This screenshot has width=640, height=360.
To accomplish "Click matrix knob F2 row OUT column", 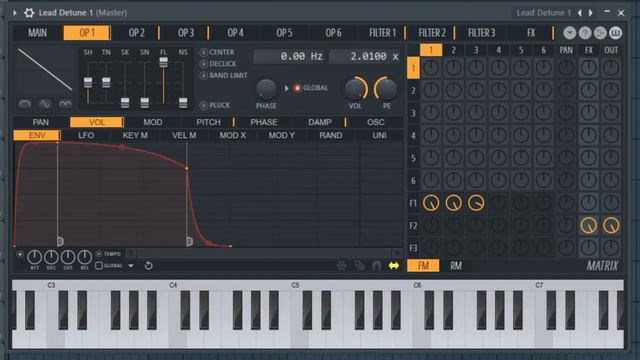I will [611, 225].
